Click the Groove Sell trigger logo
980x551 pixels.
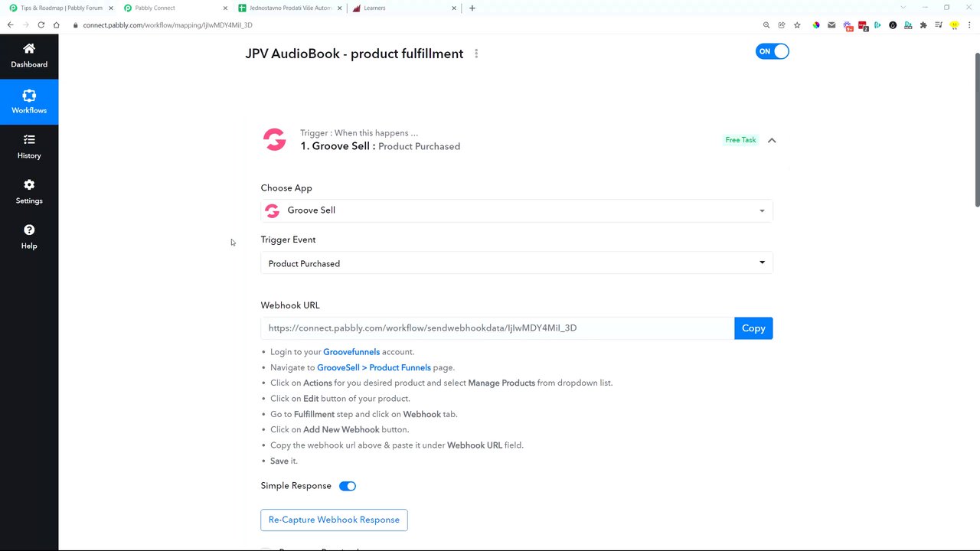coord(274,139)
